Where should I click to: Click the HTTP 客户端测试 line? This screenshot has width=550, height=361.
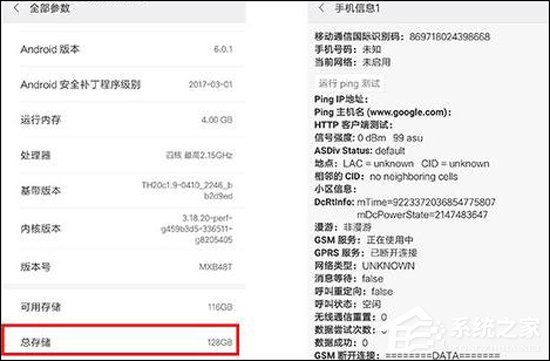pyautogui.click(x=353, y=125)
